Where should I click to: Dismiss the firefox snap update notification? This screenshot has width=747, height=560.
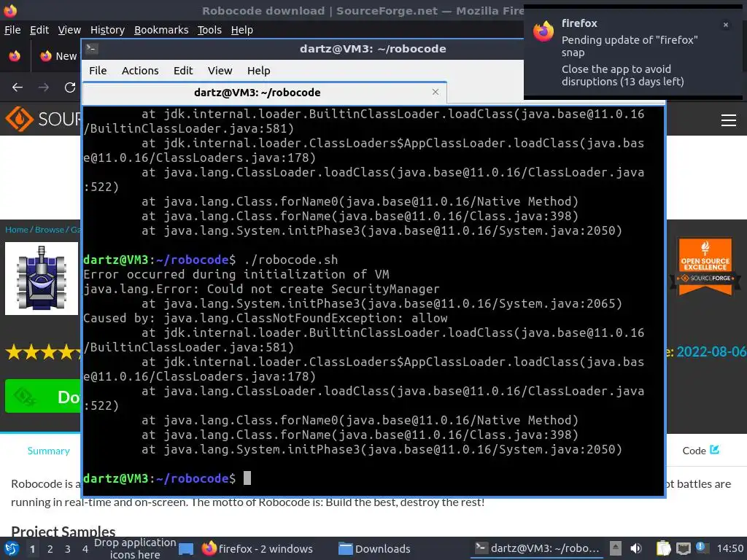(x=726, y=25)
